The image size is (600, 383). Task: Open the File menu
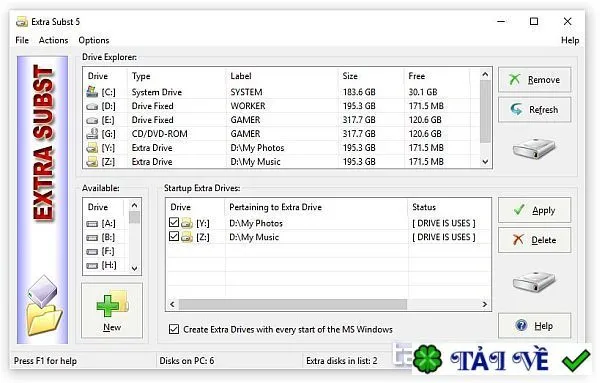pos(22,40)
